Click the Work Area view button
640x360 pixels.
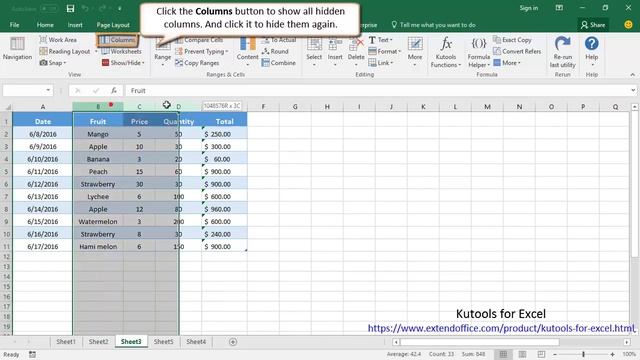coord(58,40)
